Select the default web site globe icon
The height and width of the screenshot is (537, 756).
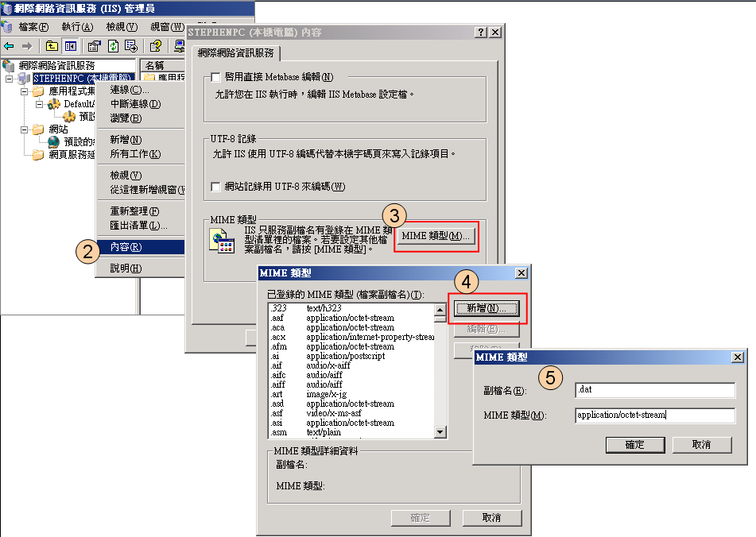click(x=53, y=141)
